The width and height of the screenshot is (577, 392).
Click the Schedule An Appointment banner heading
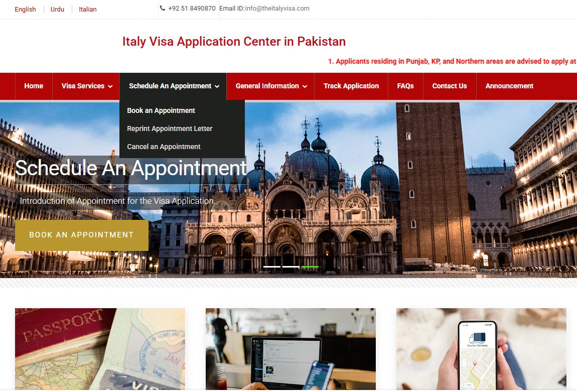[130, 168]
